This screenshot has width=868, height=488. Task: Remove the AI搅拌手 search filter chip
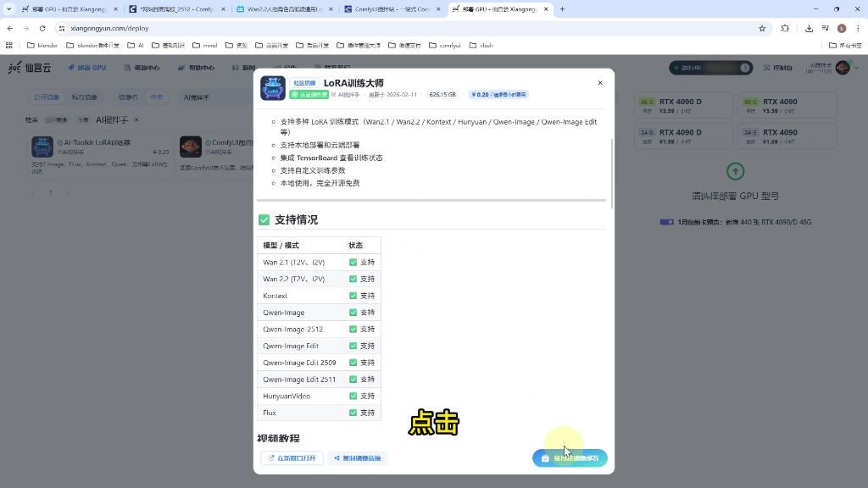[136, 120]
